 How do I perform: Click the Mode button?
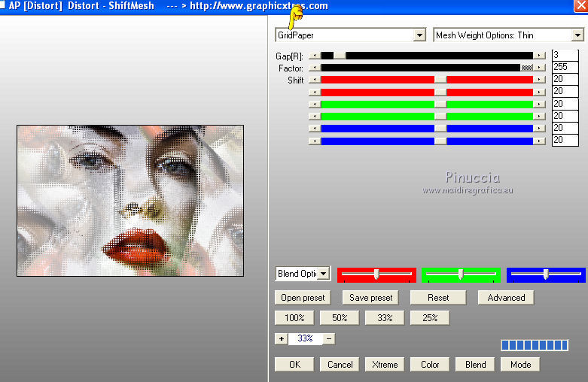(520, 365)
